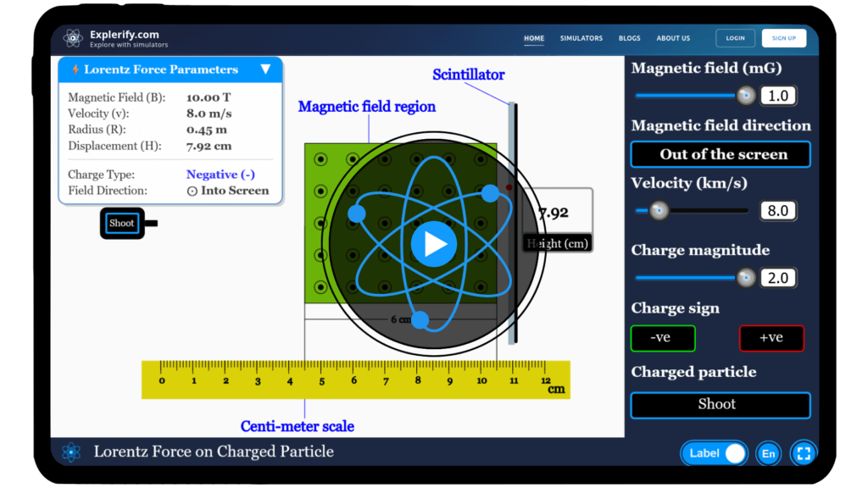This screenshot has width=868, height=488.
Task: Collapse the Lorentz Force Parameters panel
Action: [267, 69]
